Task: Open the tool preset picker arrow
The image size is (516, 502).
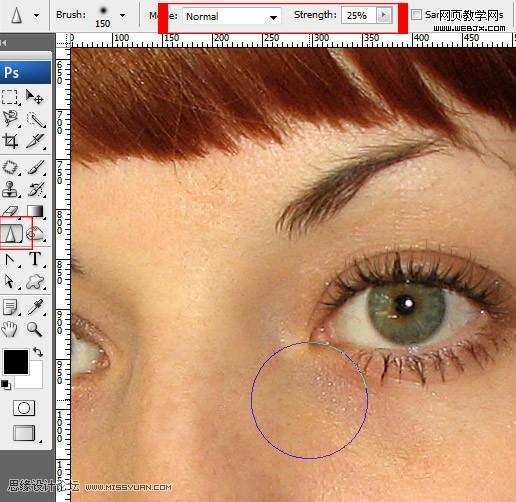Action: point(36,15)
